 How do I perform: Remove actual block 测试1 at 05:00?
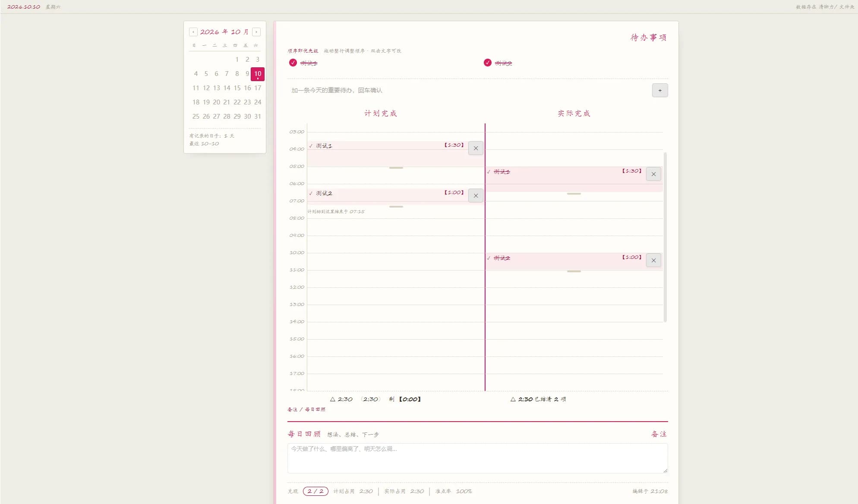[653, 174]
